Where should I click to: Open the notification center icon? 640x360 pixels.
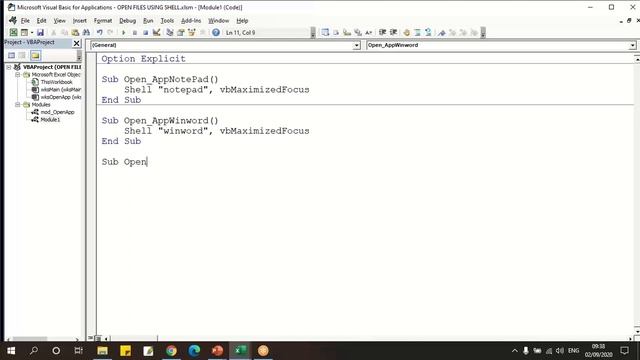tap(624, 351)
